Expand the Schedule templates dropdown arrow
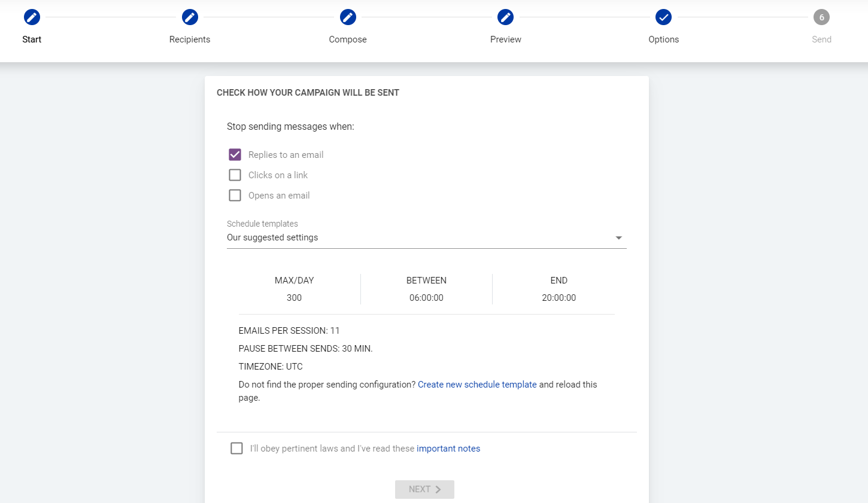 tap(618, 238)
